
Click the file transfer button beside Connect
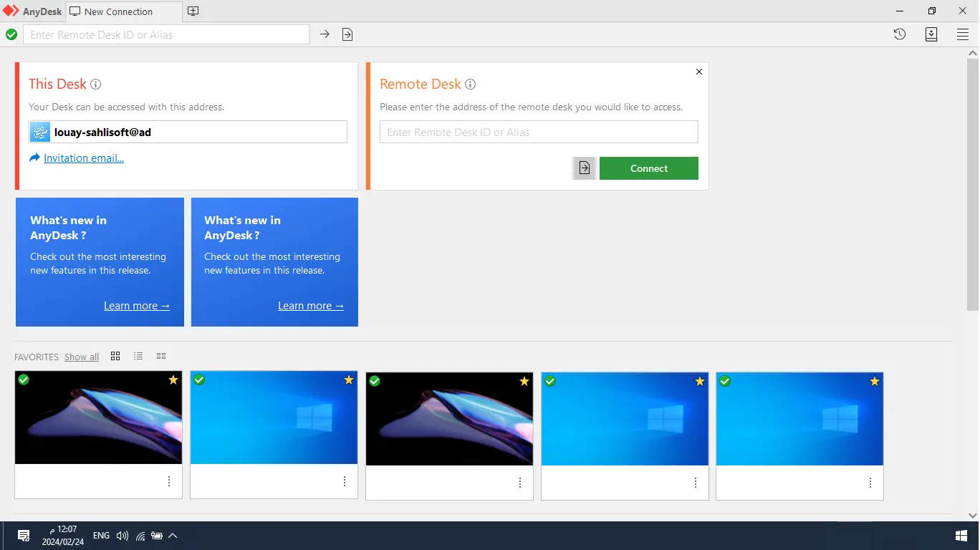coord(585,168)
